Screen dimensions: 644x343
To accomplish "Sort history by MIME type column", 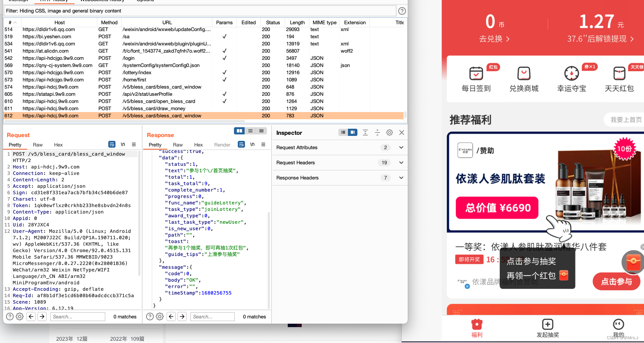I will (x=324, y=22).
